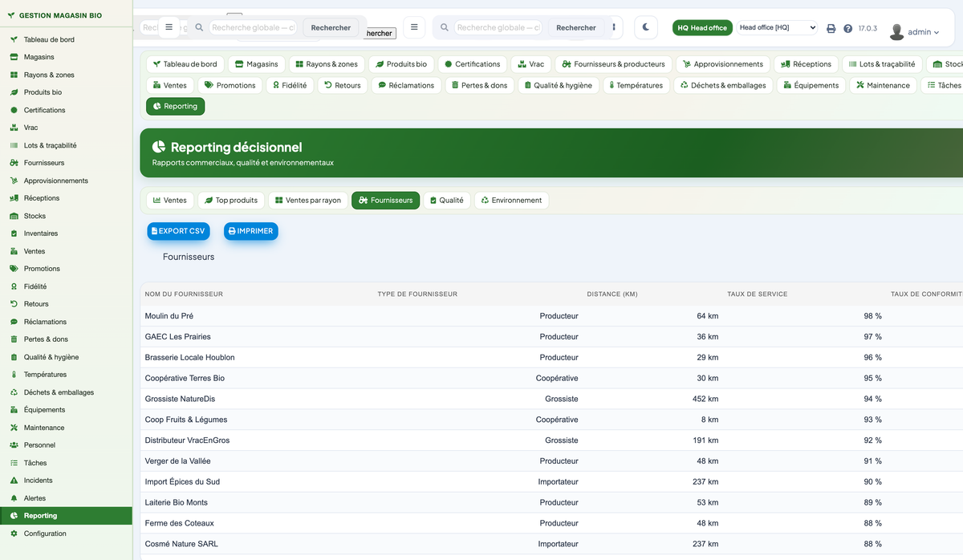963x560 pixels.
Task: Open Fidélité in the left sidebar
Action: click(66, 286)
